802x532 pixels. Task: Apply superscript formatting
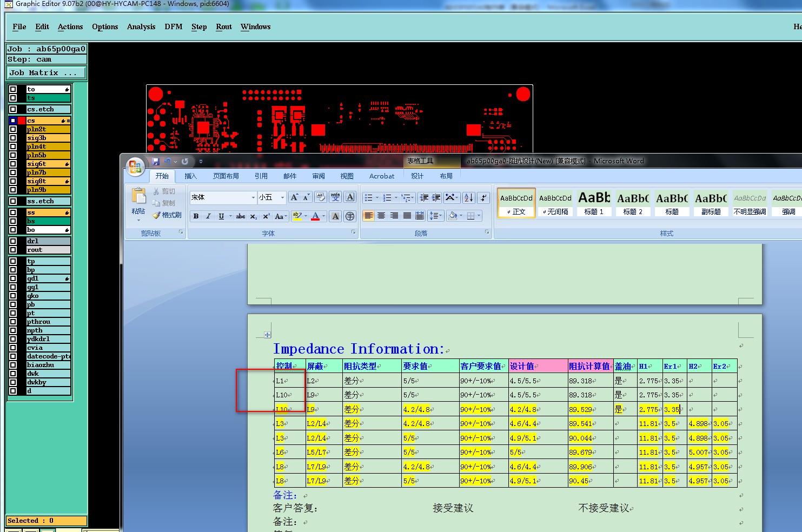point(266,216)
